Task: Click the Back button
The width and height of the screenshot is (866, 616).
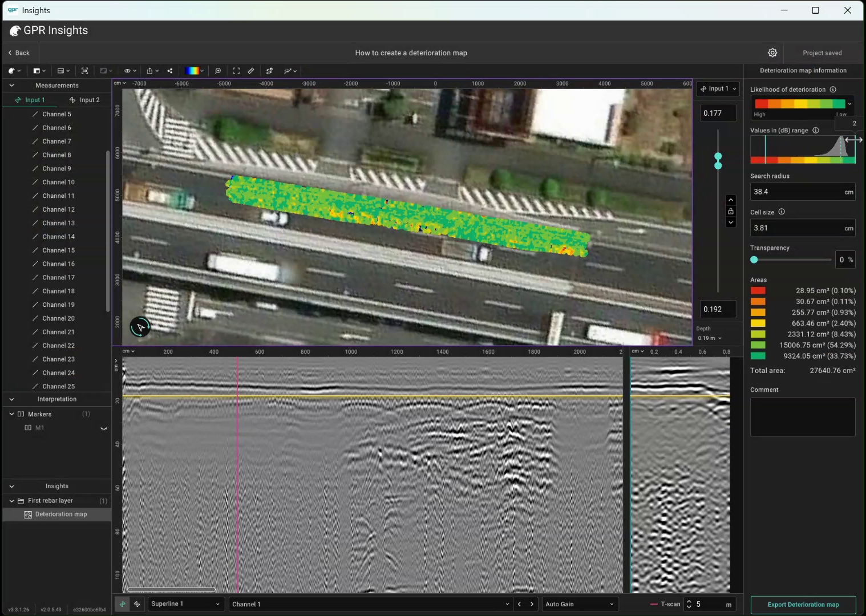Action: click(x=19, y=52)
